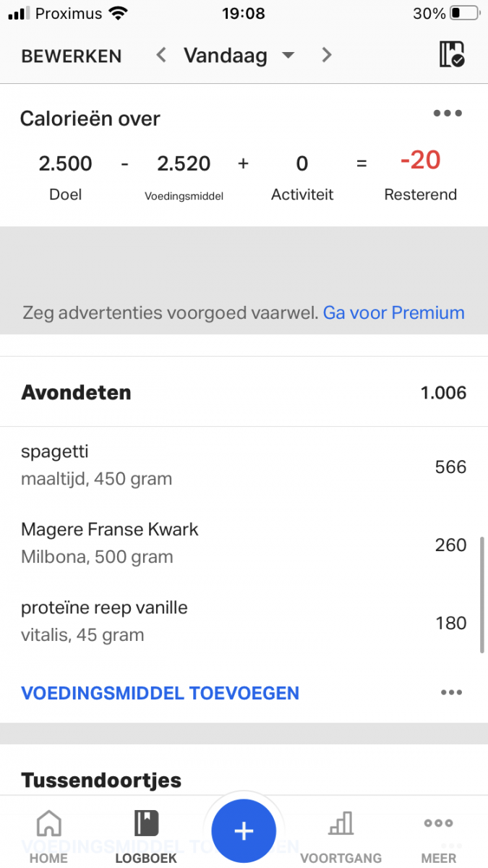The image size is (488, 868).
Task: Switch to the HOME tab
Action: [x=48, y=837]
